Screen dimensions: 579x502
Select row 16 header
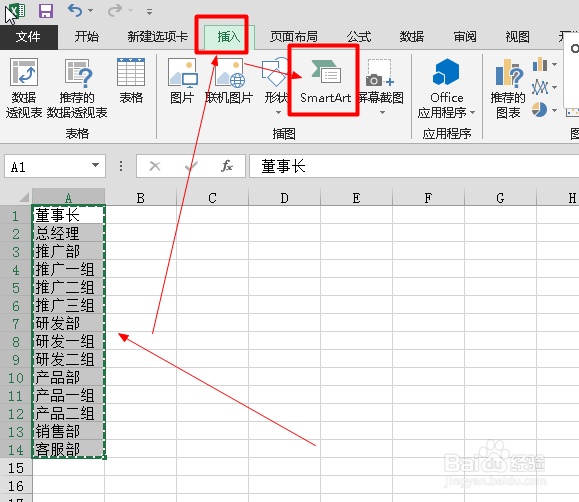coord(16,486)
